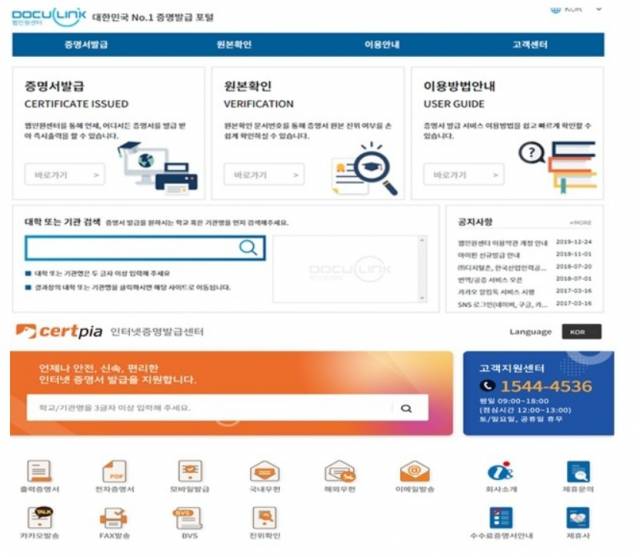Select the 이메일발송 email delivery icon
The height and width of the screenshot is (557, 640).
pyautogui.click(x=414, y=472)
